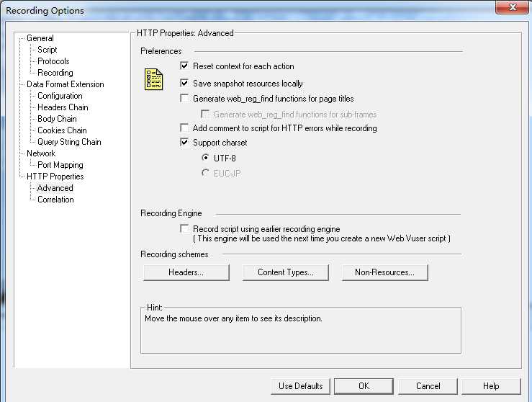Screen dimensions: 532x402
Task: Open Help for recording options
Action: coord(491,386)
